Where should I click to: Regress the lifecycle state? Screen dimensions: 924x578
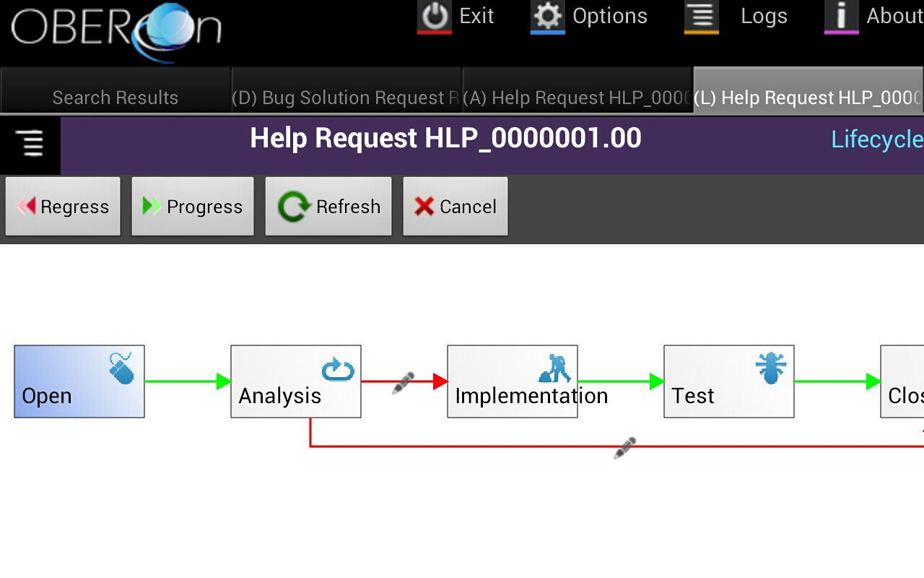[x=63, y=207]
